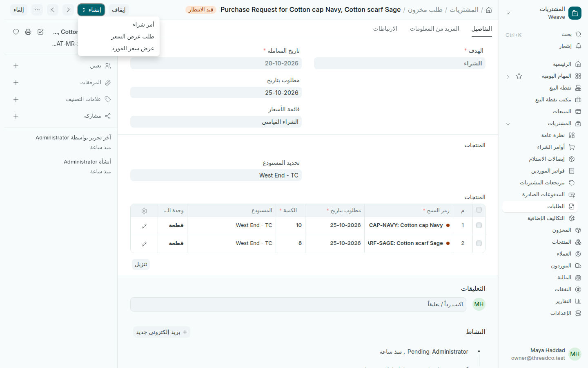Image resolution: width=588 pixels, height=368 pixels.
Task: Select أمر شراء from the create menu
Action: pos(119,25)
